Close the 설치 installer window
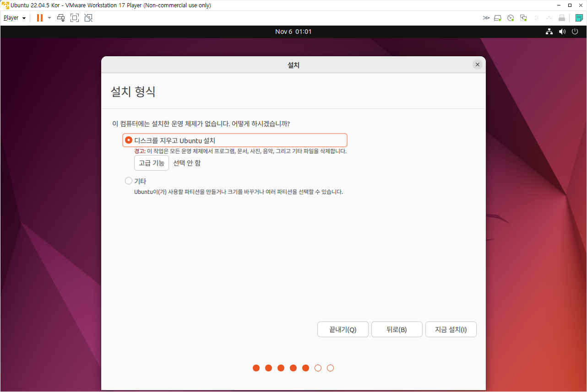 click(x=478, y=64)
